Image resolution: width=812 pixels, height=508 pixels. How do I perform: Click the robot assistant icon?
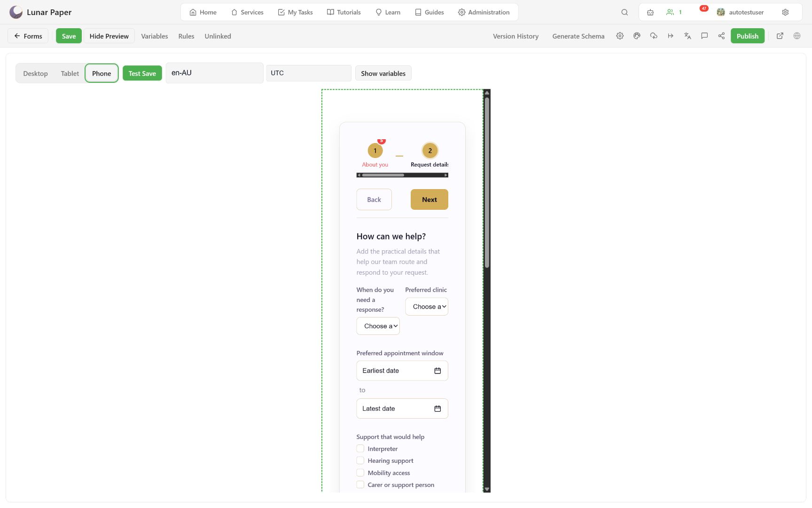[x=650, y=12]
